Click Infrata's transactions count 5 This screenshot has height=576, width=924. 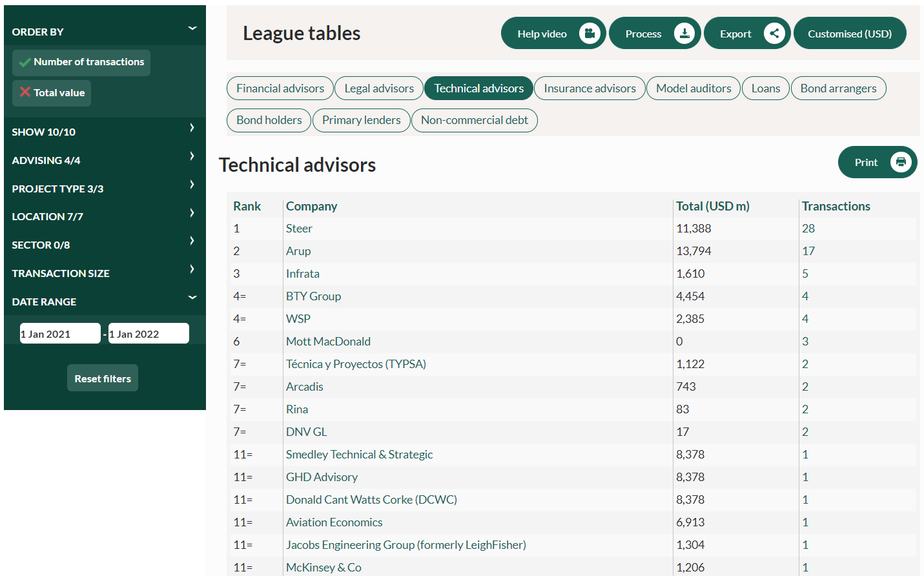[805, 274]
